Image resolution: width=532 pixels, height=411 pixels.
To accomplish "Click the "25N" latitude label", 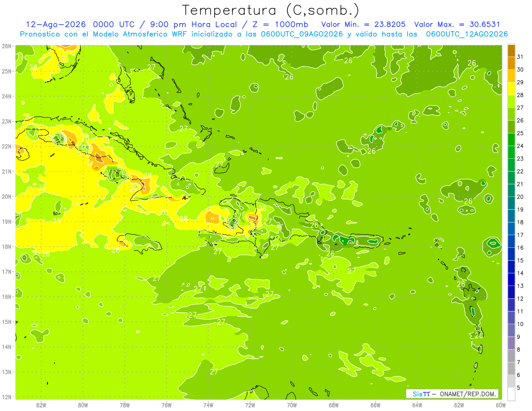I will [7, 71].
